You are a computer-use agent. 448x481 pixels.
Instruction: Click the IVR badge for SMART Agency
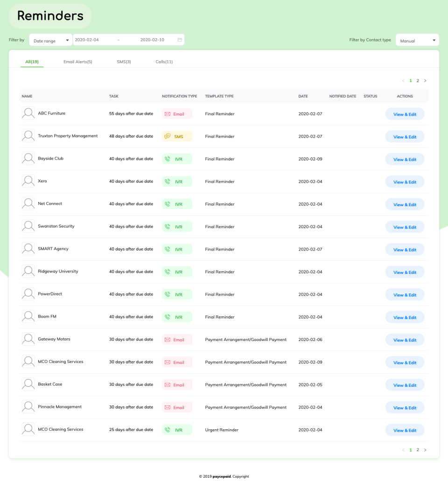click(x=177, y=250)
